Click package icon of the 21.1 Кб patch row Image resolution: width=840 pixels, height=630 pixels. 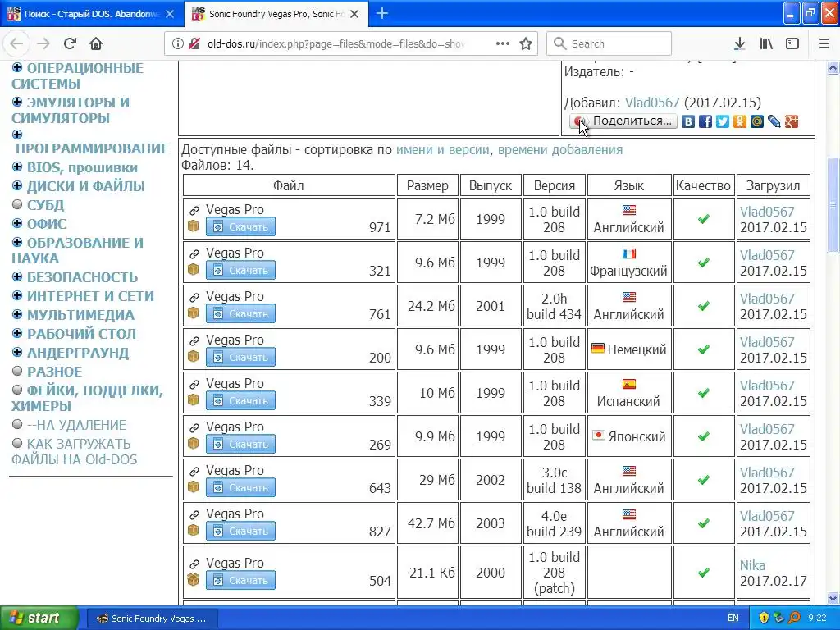coord(194,580)
